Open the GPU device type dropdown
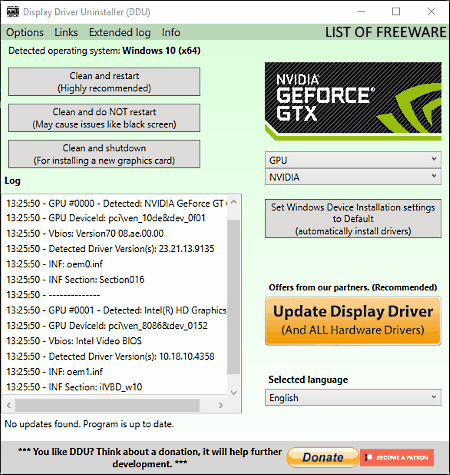This screenshot has height=475, width=450. [x=353, y=160]
